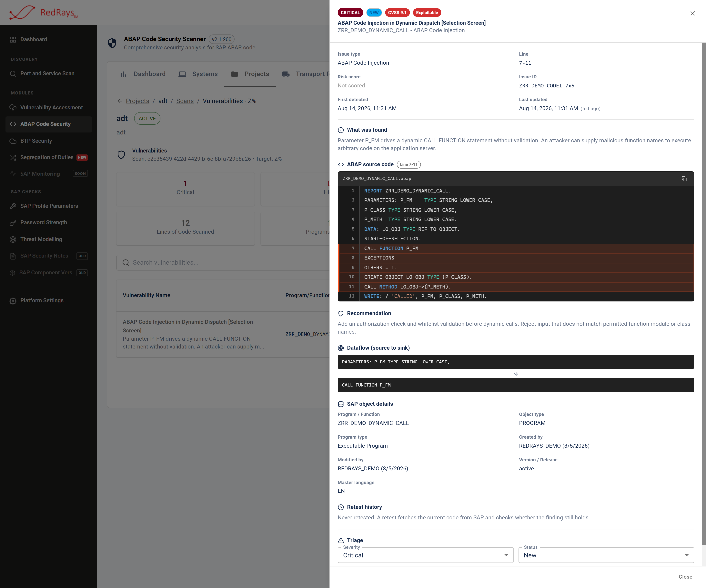Click the dataflow source PARAMETERS line
706x588 pixels.
(x=516, y=362)
